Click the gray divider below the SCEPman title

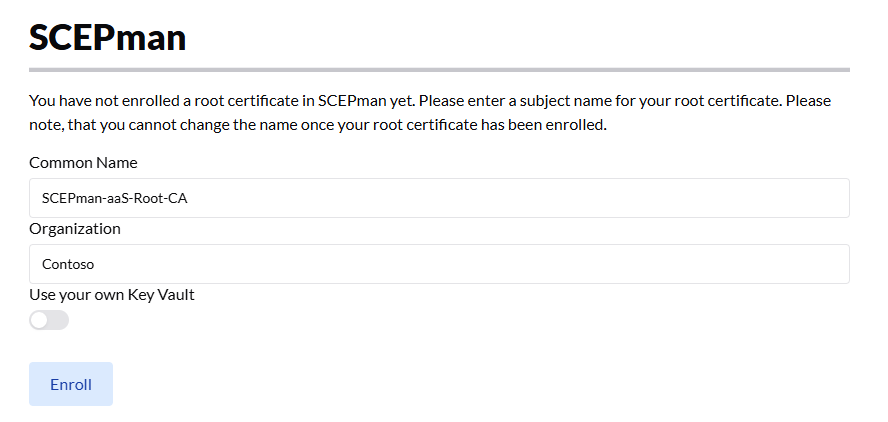(439, 70)
